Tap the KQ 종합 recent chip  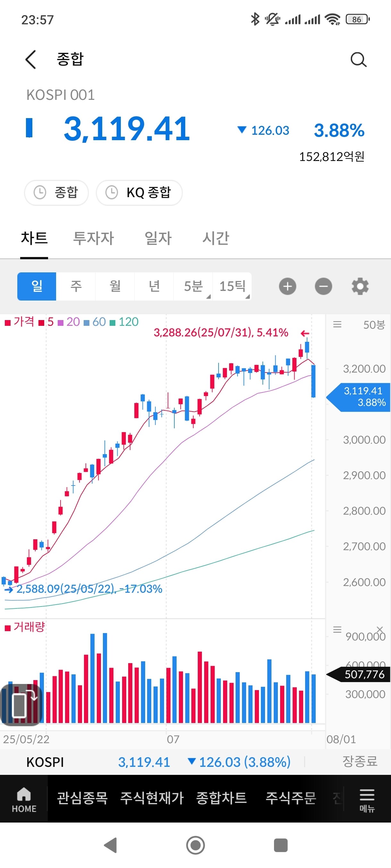[139, 193]
